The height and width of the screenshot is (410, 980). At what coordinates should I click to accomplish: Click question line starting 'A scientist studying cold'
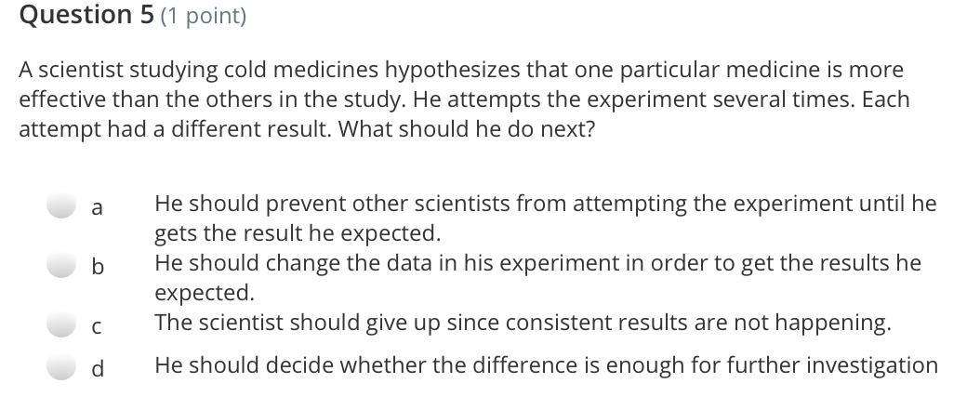(x=460, y=70)
